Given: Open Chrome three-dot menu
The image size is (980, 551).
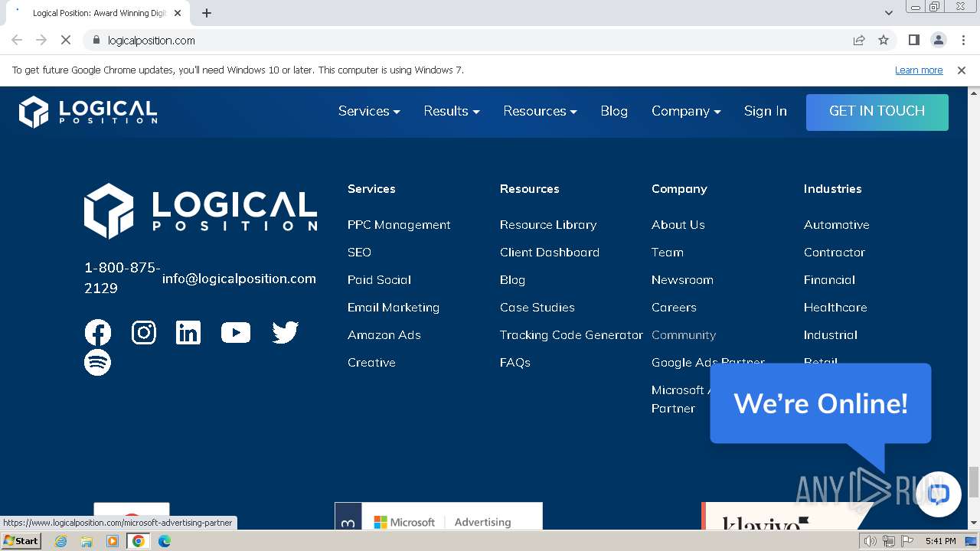Looking at the screenshot, I should pyautogui.click(x=963, y=41).
